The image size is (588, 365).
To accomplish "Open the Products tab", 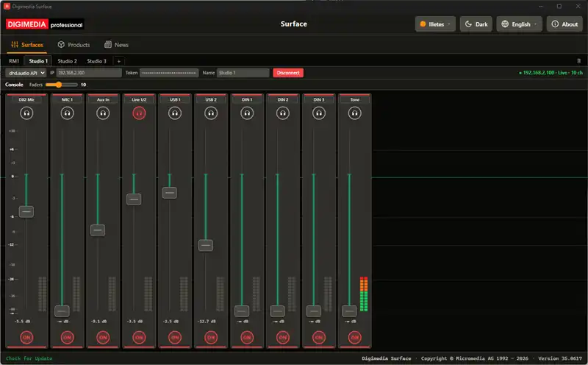I will [74, 45].
